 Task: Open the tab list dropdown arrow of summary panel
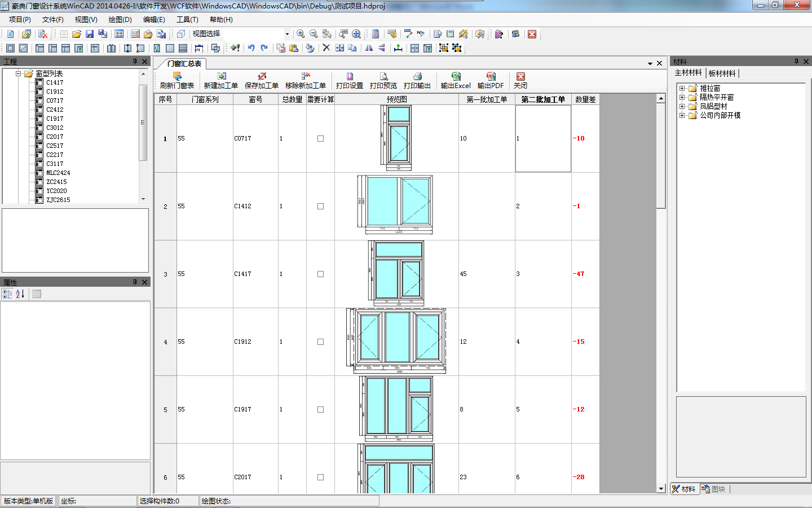650,63
